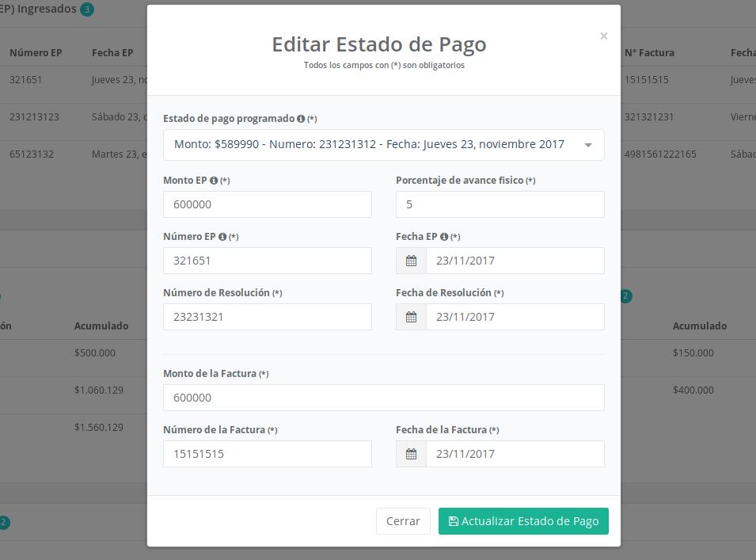756x560 pixels.
Task: Click the Monto de la Factura input
Action: pos(383,398)
